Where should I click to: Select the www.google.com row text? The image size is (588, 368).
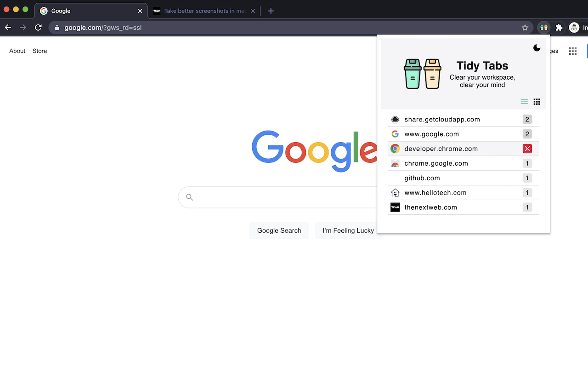point(431,134)
